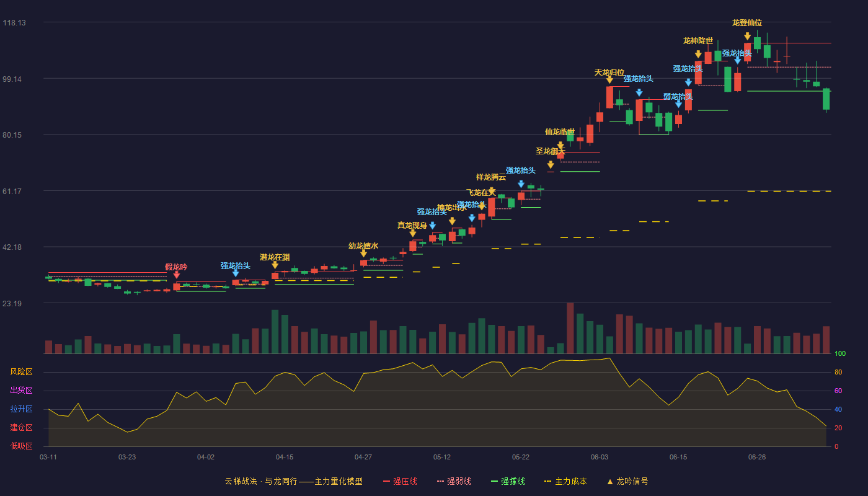This screenshot has width=868, height=496.
Task: Click the 06-15 date label
Action: (678, 457)
